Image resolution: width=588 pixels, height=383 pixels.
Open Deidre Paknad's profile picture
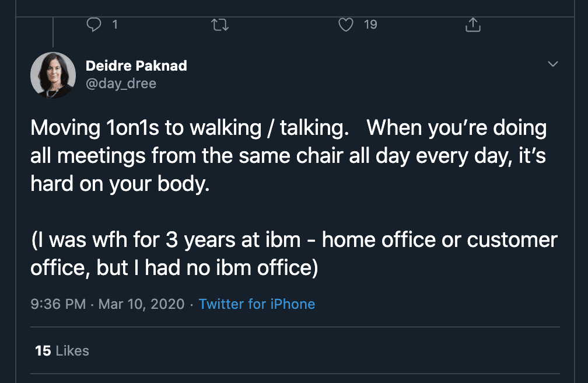(x=53, y=75)
